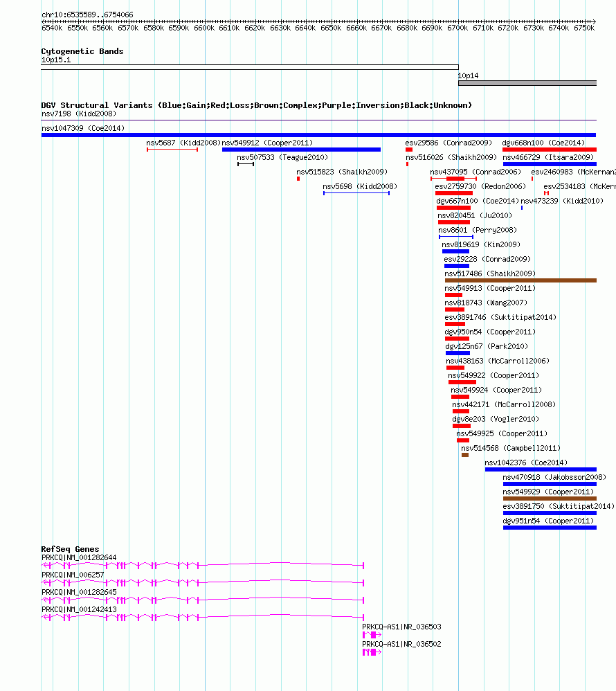
Task: Click the nsv549912 (Cooper2011) gain variant label
Action: coord(267,143)
